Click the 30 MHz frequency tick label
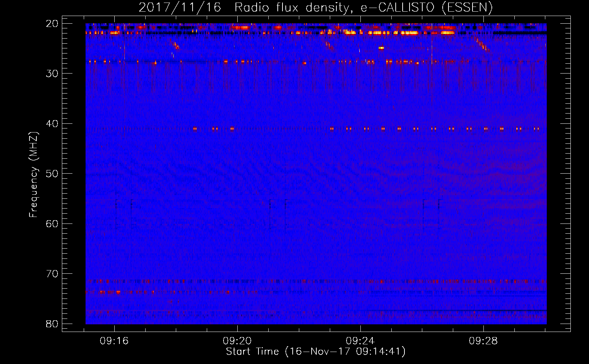The image size is (589, 364). point(52,74)
